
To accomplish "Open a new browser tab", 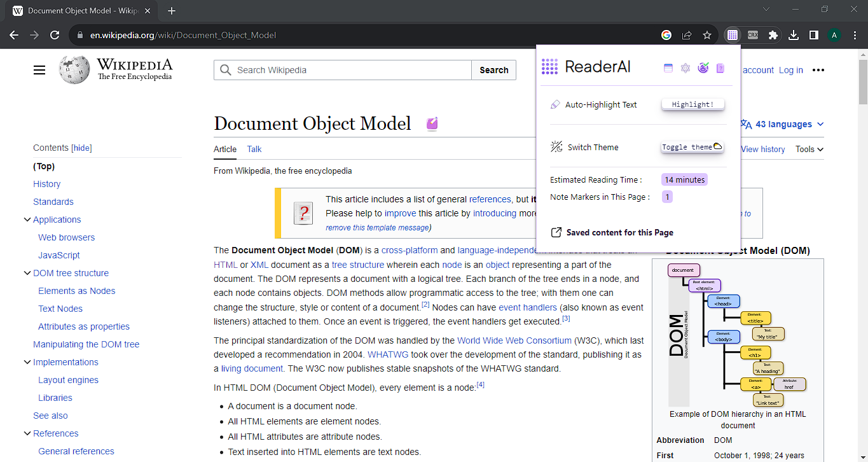I will coord(172,11).
